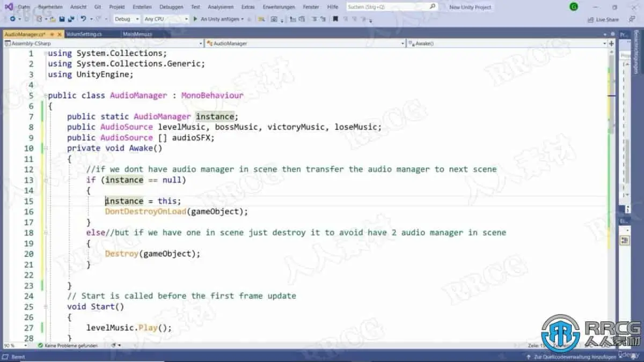644x362 pixels.
Task: Open the active documents list dropdown arrow
Action: click(605, 34)
